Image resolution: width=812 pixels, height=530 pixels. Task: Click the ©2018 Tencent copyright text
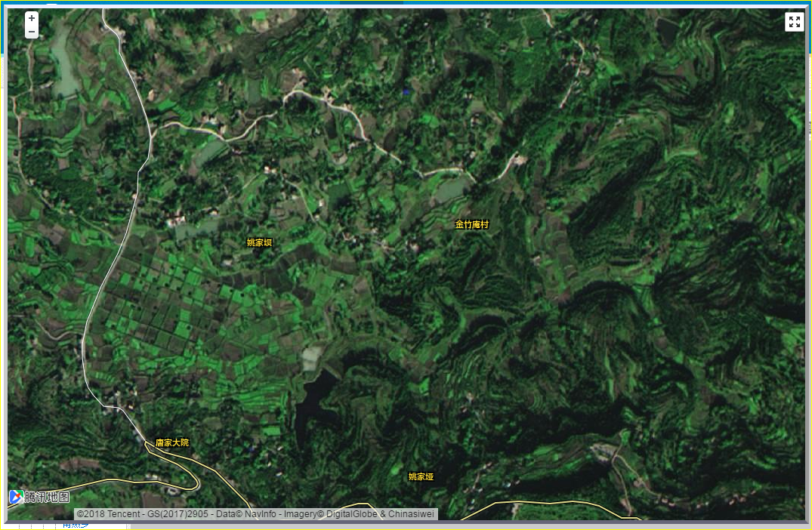pos(109,514)
